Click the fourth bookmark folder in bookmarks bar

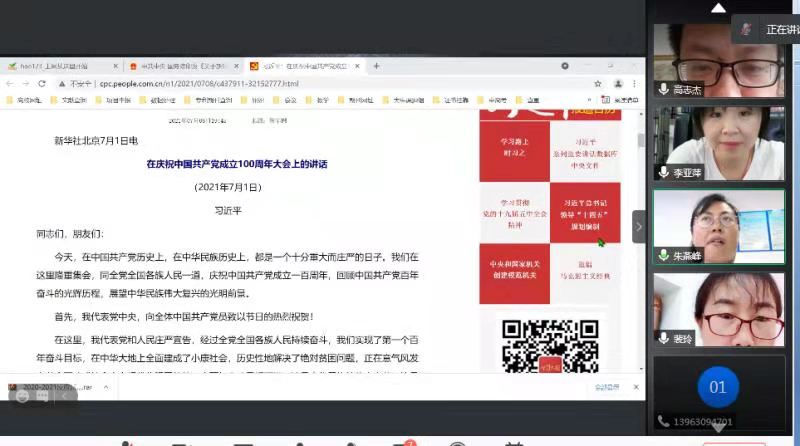click(157, 100)
